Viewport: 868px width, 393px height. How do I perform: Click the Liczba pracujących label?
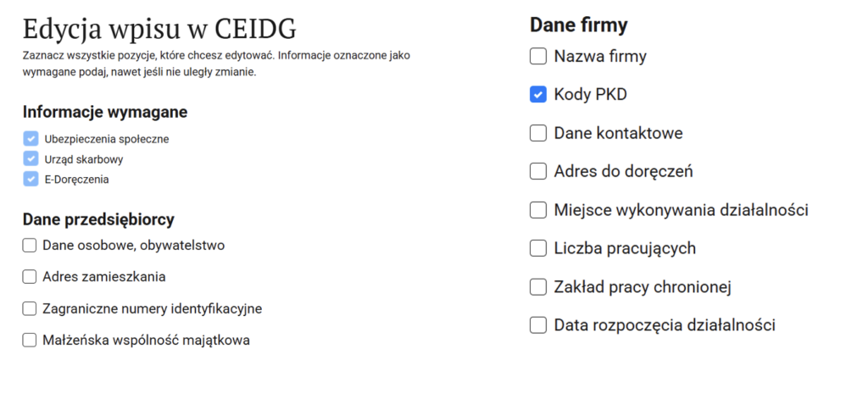[x=625, y=248]
